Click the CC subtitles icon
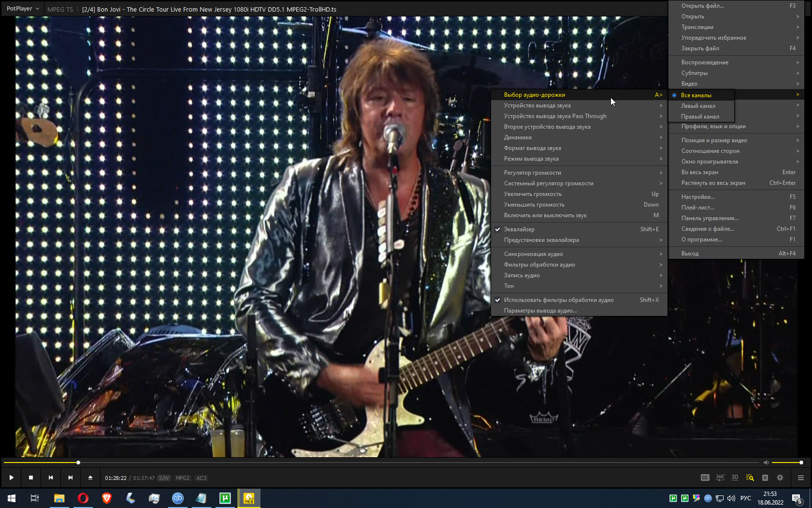 [x=705, y=478]
